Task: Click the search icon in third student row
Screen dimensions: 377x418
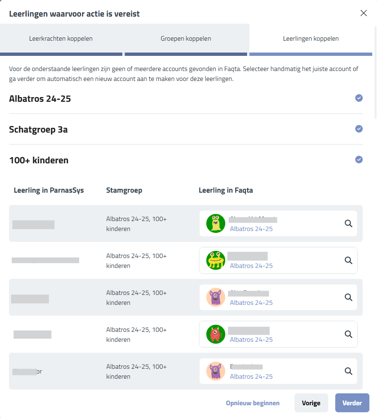Action: click(348, 297)
